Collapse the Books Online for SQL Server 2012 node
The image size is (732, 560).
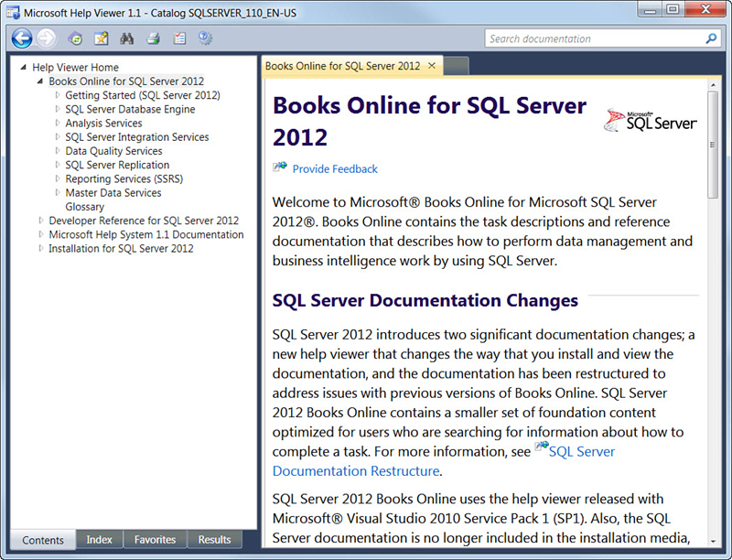click(x=40, y=81)
